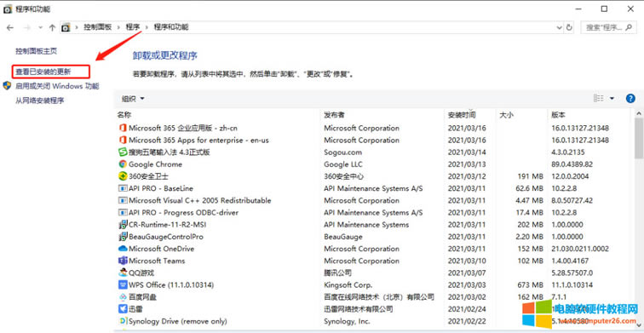Sort the list by 名称 column header
The height and width of the screenshot is (333, 644).
point(124,115)
